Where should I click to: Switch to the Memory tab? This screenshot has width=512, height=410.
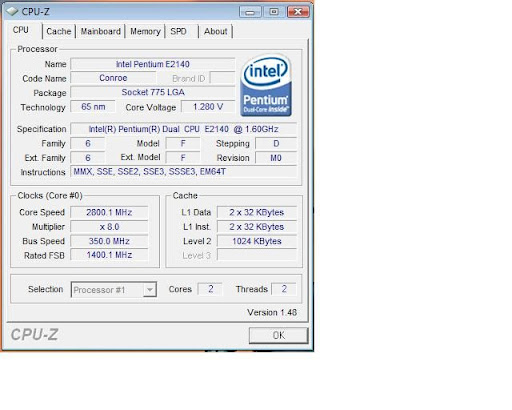[145, 31]
